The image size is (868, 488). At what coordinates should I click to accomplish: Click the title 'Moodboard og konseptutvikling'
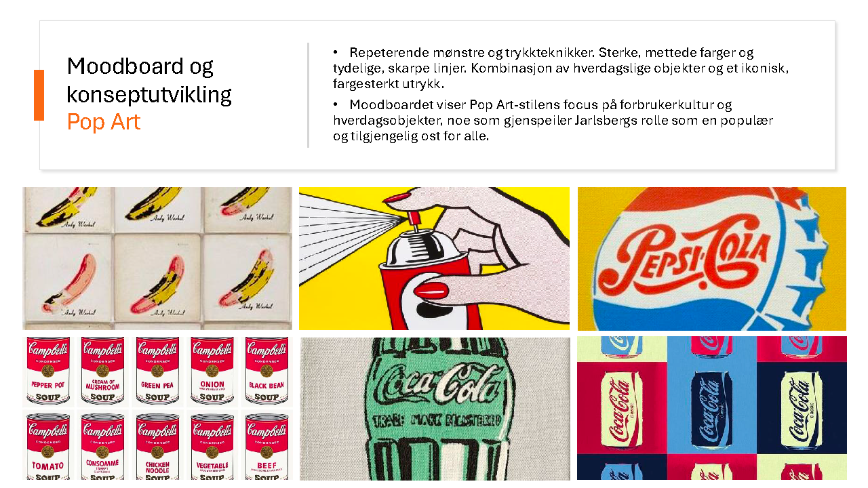point(149,80)
